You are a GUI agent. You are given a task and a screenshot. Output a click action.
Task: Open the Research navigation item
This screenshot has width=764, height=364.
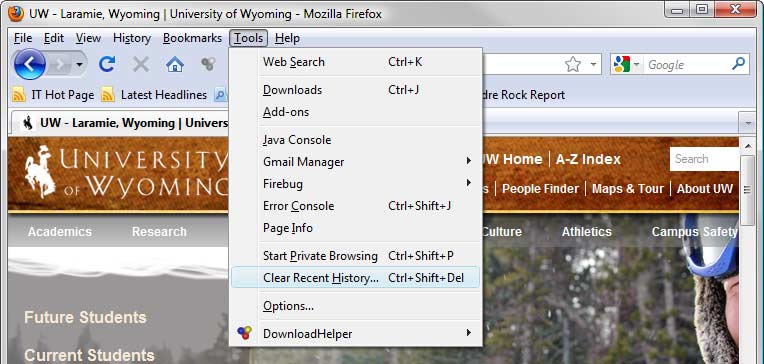pos(159,231)
